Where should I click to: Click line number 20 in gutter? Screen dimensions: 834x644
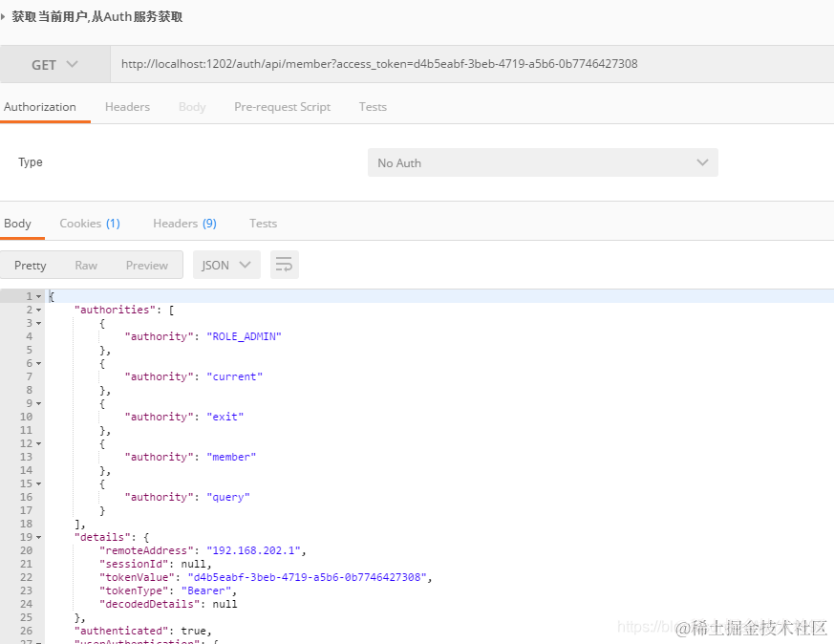tap(26, 550)
